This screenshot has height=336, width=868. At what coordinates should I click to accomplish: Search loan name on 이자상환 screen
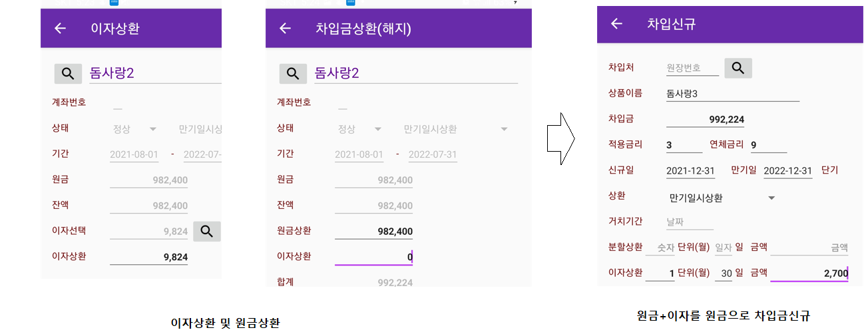coord(68,73)
